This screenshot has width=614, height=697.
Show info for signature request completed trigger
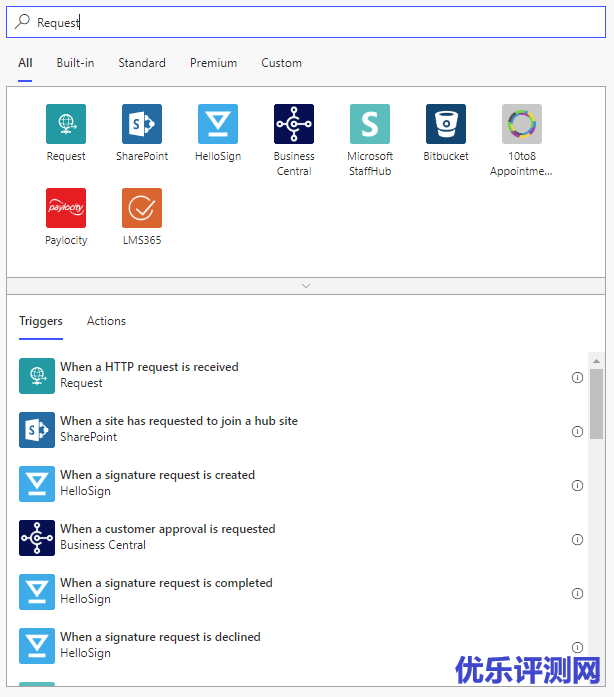tap(577, 593)
